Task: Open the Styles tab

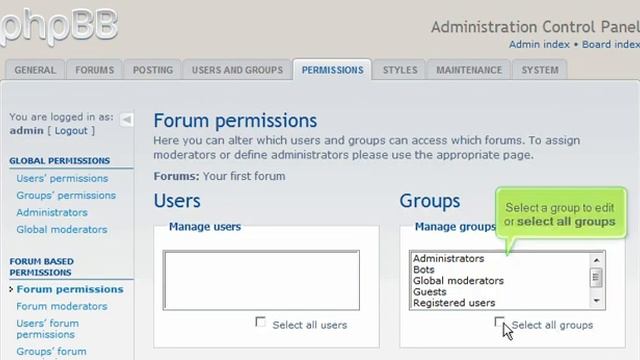Action: [x=400, y=70]
